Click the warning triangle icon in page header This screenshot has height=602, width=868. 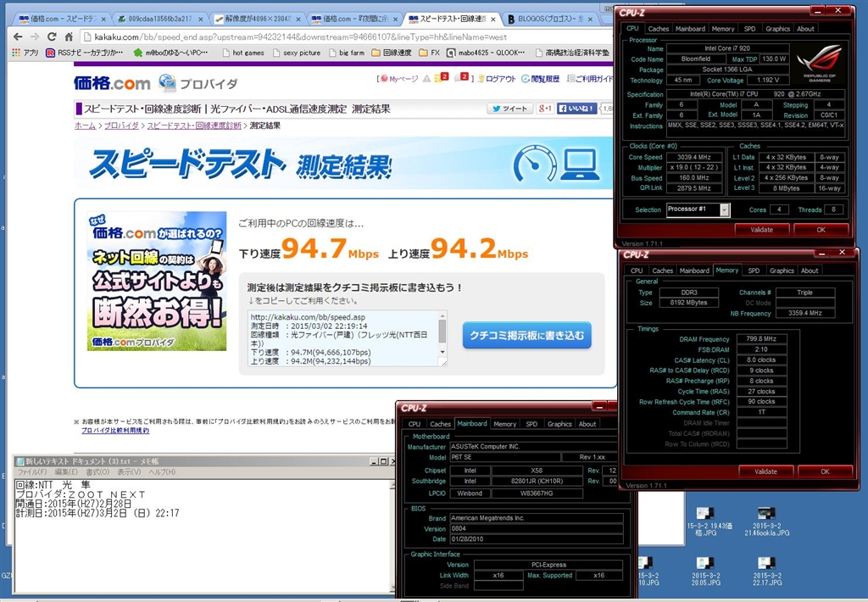point(427,79)
